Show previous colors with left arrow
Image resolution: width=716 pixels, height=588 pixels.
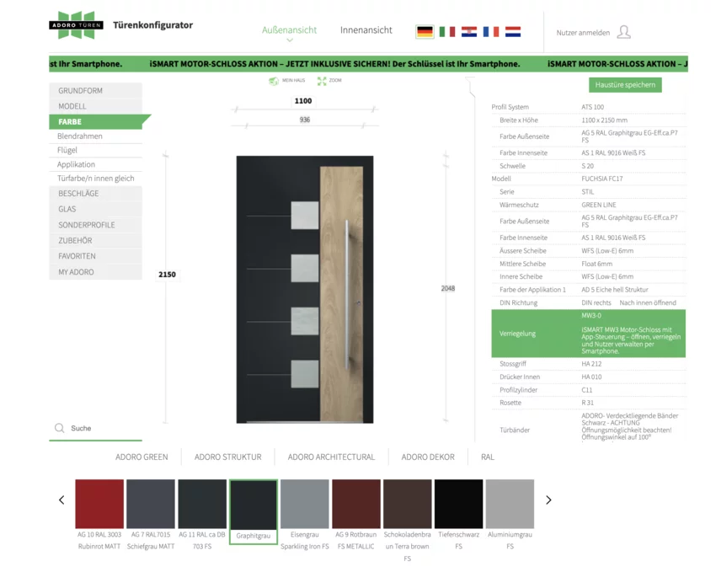[x=61, y=500]
